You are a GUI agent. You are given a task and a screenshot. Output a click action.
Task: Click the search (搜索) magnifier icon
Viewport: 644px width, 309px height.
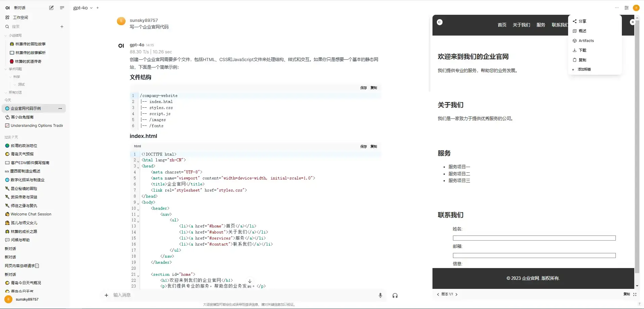click(x=7, y=27)
